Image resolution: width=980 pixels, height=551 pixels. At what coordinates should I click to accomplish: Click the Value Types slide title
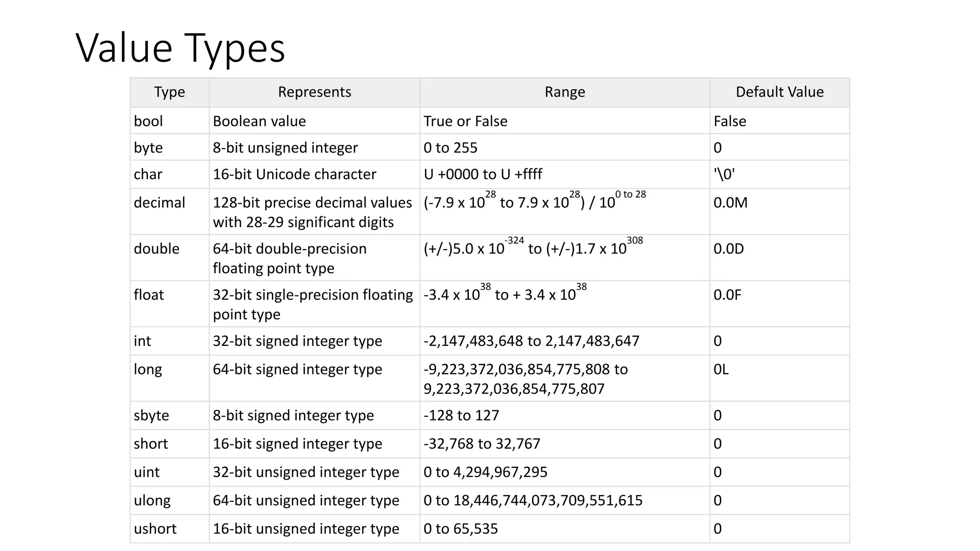coord(180,48)
